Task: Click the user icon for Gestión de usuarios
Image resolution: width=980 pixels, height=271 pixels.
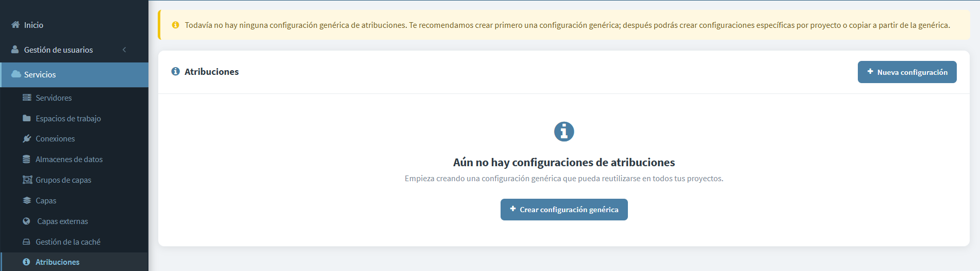Action: point(15,50)
